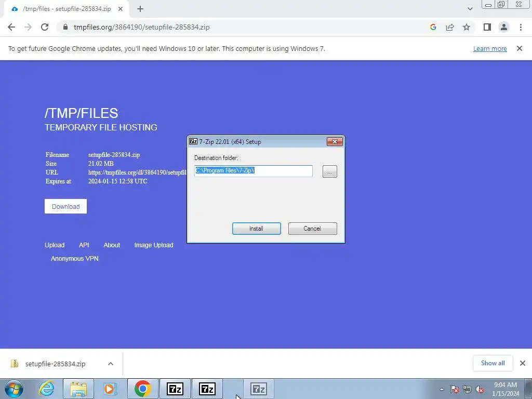Image resolution: width=532 pixels, height=399 pixels.
Task: Click Show all downloads
Action: pyautogui.click(x=493, y=363)
